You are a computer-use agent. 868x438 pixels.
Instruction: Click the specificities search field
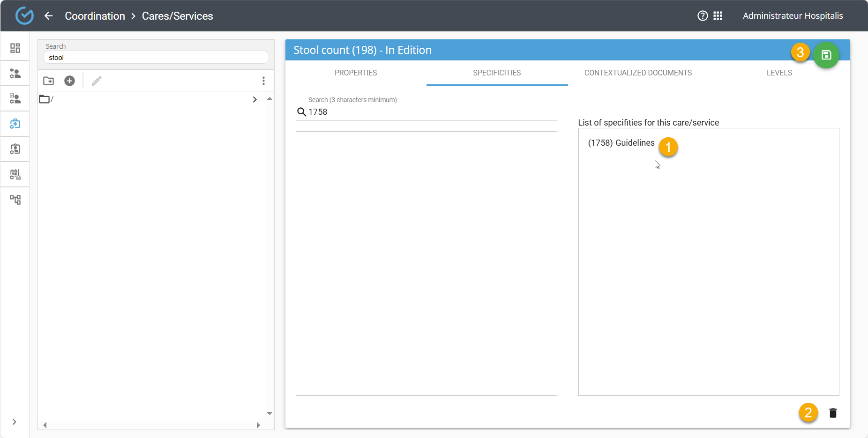(431, 112)
